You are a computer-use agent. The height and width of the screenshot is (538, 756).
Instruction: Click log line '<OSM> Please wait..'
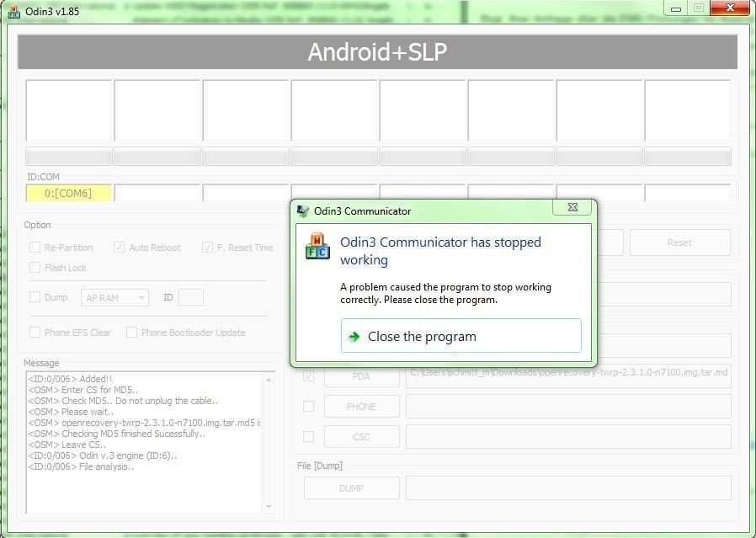[71, 412]
